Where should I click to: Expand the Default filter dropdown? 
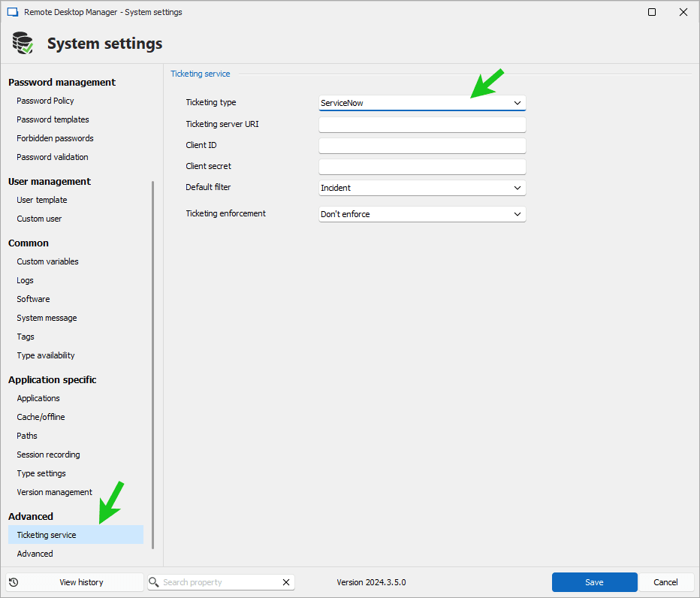pyautogui.click(x=422, y=188)
